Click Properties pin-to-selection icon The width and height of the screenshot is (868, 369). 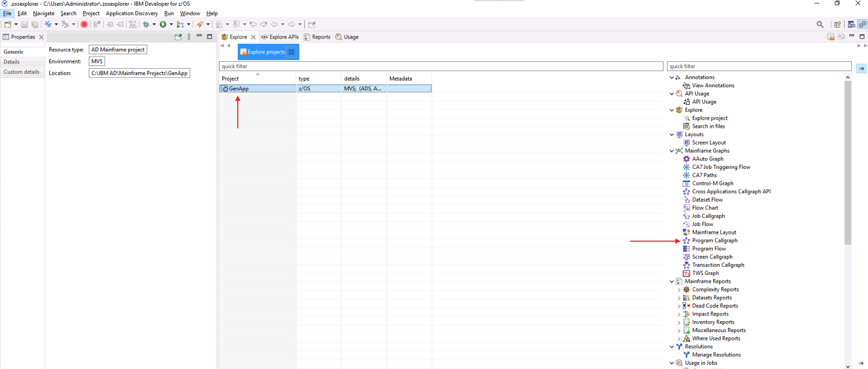[x=178, y=37]
